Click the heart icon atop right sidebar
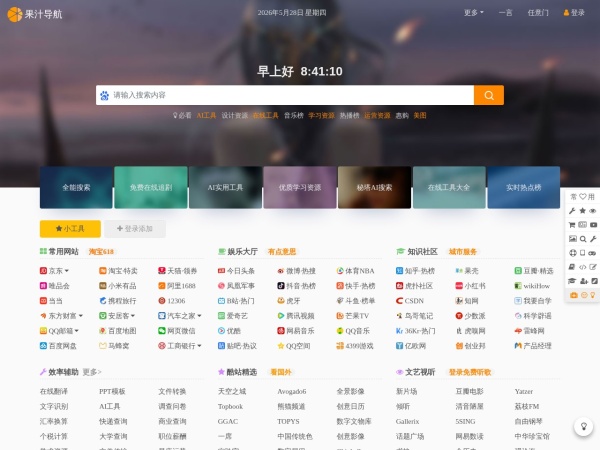The height and width of the screenshot is (450, 600). (582, 197)
